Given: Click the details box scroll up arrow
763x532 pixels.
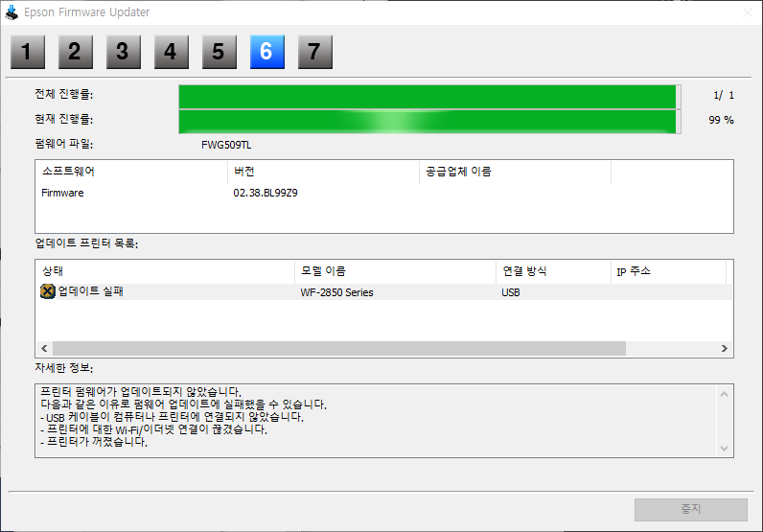Looking at the screenshot, I should pyautogui.click(x=724, y=394).
